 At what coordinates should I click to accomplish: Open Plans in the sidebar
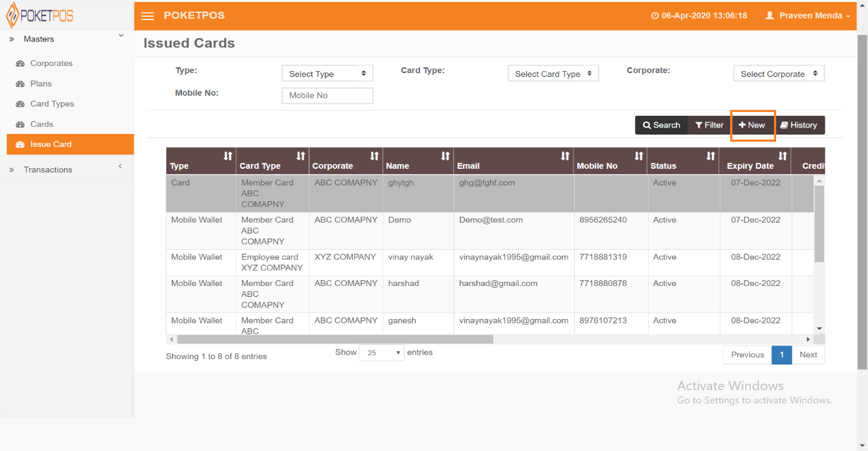click(x=41, y=83)
